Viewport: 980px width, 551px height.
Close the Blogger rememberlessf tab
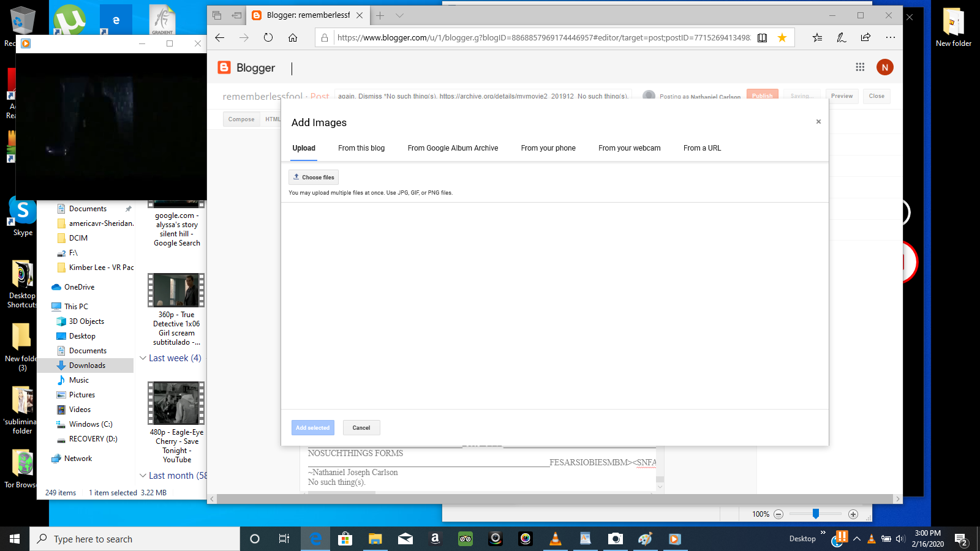[360, 15]
